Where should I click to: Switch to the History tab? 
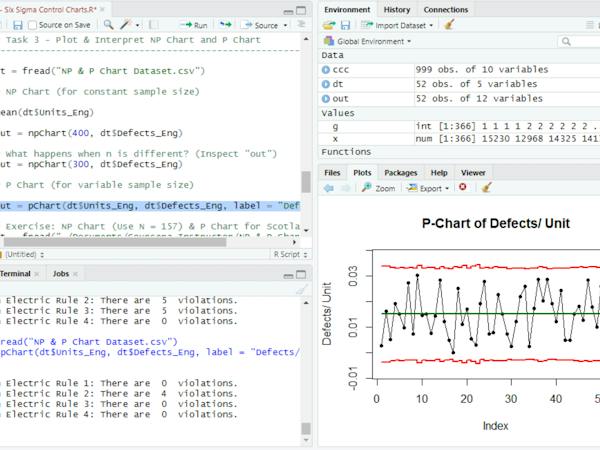tap(397, 10)
